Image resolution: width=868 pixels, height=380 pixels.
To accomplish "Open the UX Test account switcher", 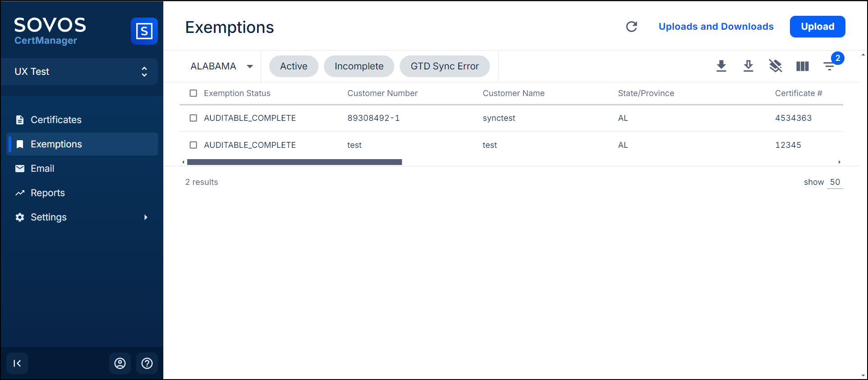I will tap(79, 72).
